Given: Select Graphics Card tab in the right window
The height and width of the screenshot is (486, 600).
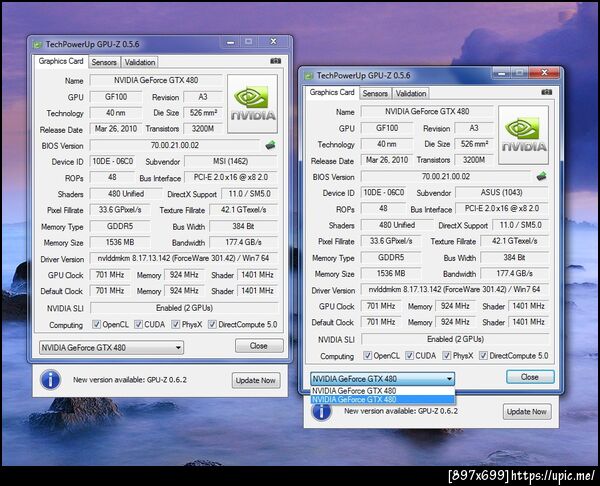Looking at the screenshot, I should [x=332, y=92].
